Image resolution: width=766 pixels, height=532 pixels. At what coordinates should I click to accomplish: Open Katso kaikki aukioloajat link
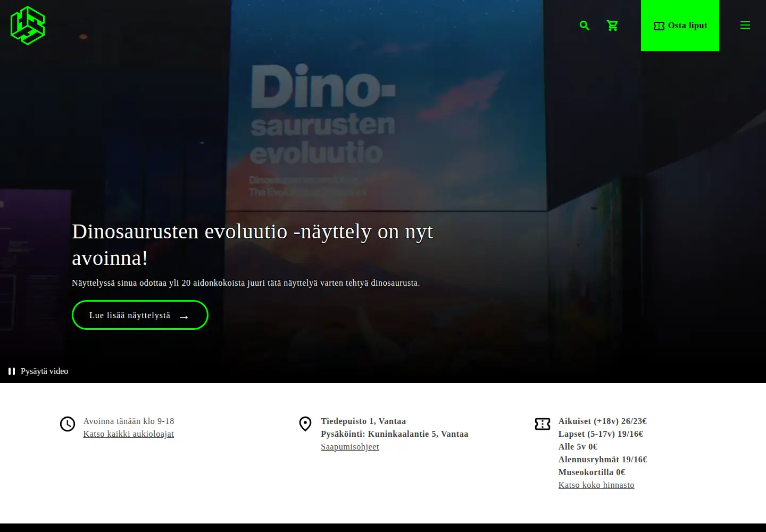click(x=129, y=434)
